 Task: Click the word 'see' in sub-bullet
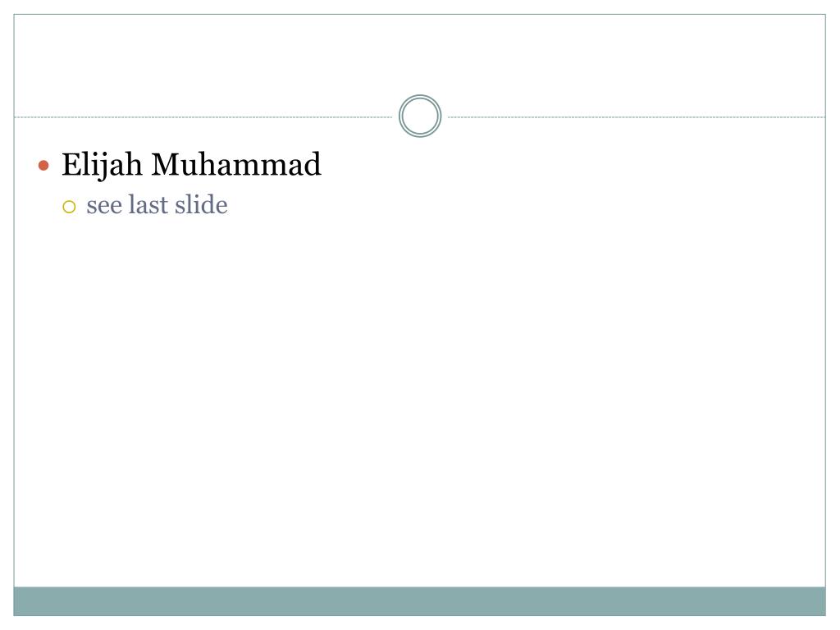[x=104, y=207]
